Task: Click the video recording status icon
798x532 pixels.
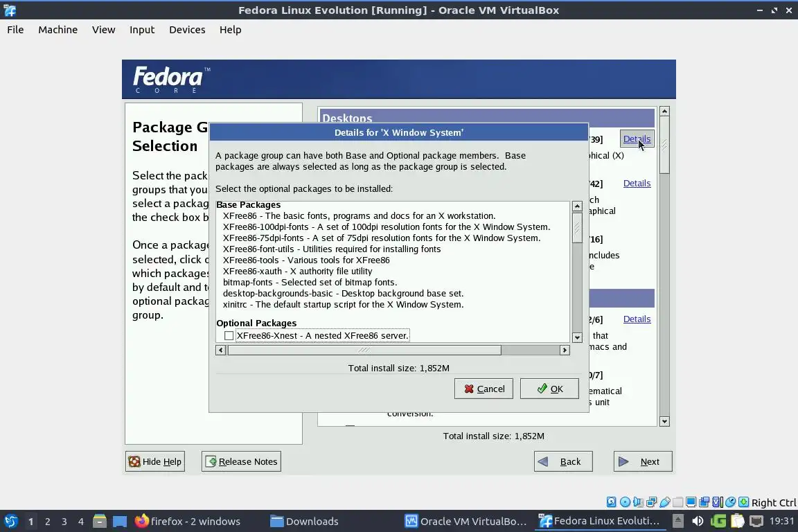Action: click(x=704, y=502)
